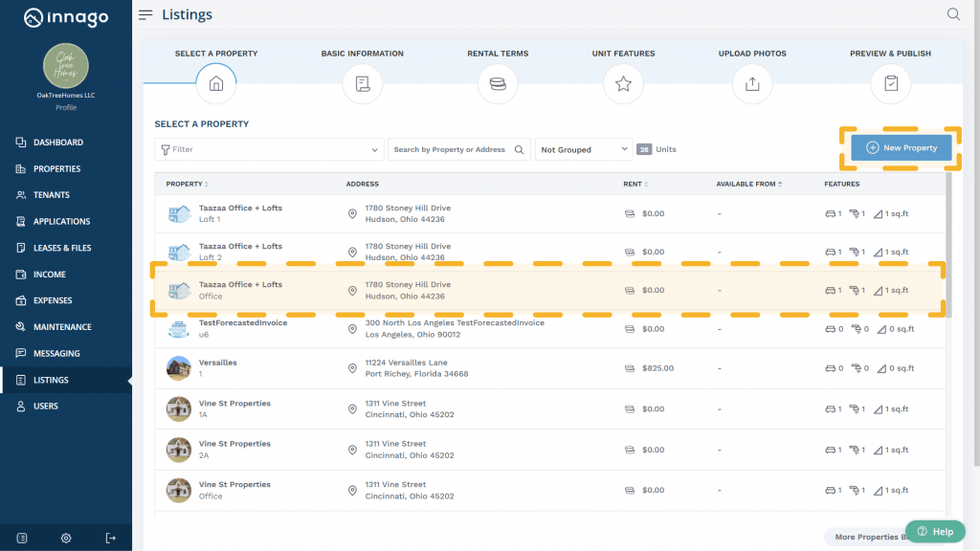Click the New Property button
Image resolution: width=980 pixels, height=551 pixels.
point(901,148)
